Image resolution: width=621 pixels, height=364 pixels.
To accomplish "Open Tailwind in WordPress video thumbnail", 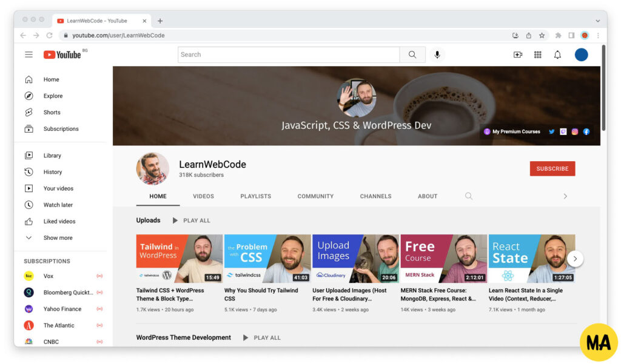I will pos(180,259).
